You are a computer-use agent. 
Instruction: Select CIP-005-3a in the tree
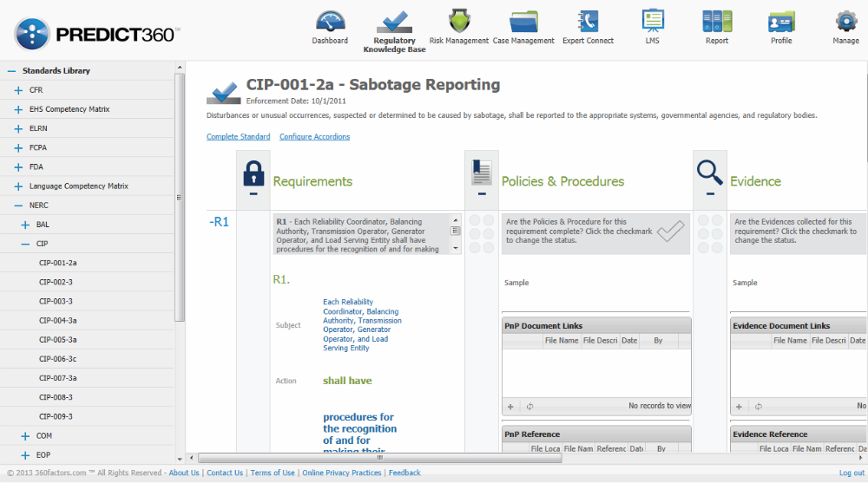[x=57, y=340]
